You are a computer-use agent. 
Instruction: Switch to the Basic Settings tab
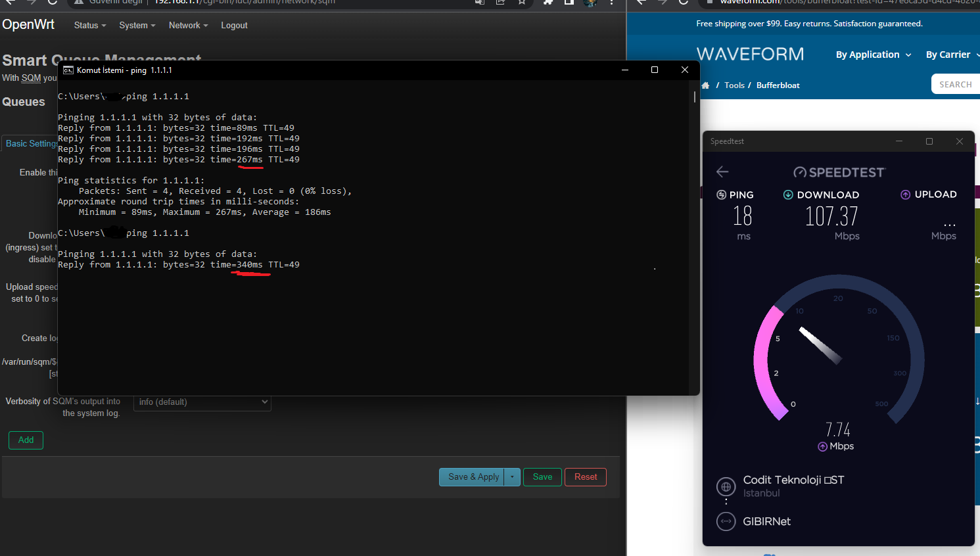[x=32, y=144]
